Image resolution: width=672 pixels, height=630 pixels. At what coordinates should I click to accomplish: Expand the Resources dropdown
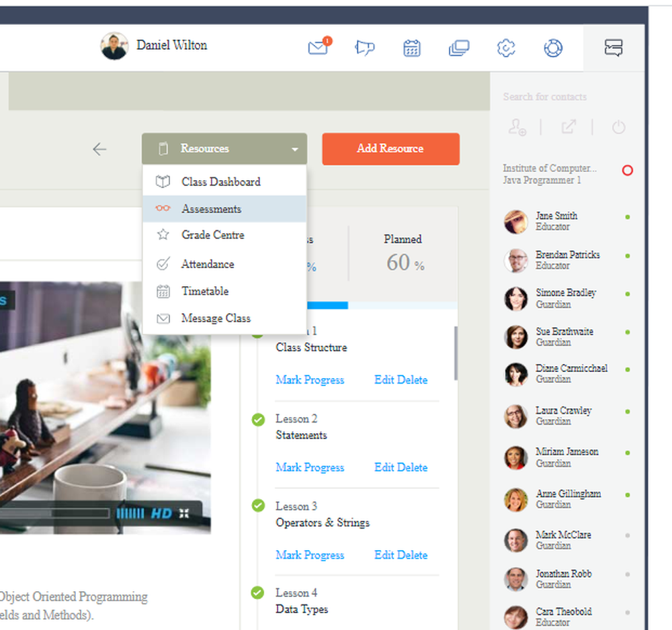[224, 148]
